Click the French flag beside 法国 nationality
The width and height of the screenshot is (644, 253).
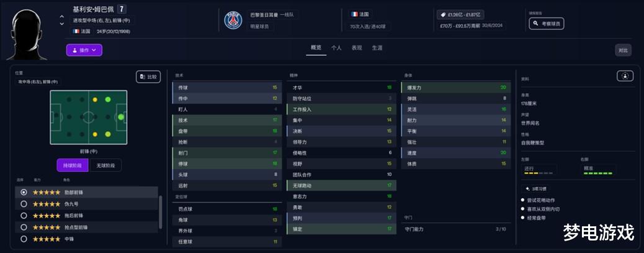coord(77,31)
